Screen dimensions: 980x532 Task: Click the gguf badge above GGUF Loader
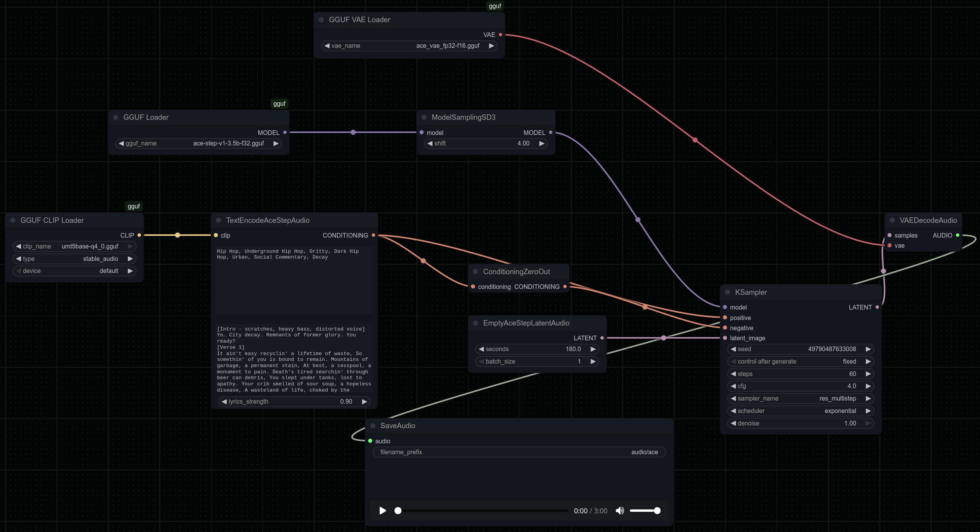(279, 103)
